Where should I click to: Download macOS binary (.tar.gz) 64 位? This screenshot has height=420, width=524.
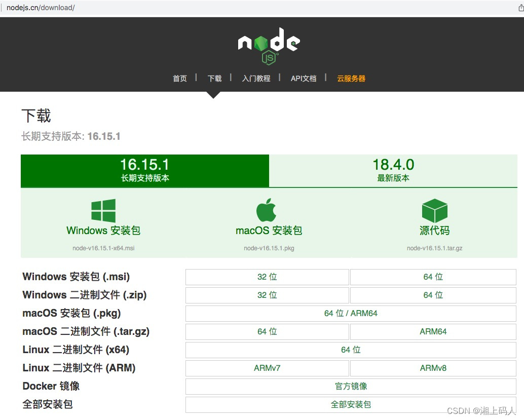click(x=267, y=332)
